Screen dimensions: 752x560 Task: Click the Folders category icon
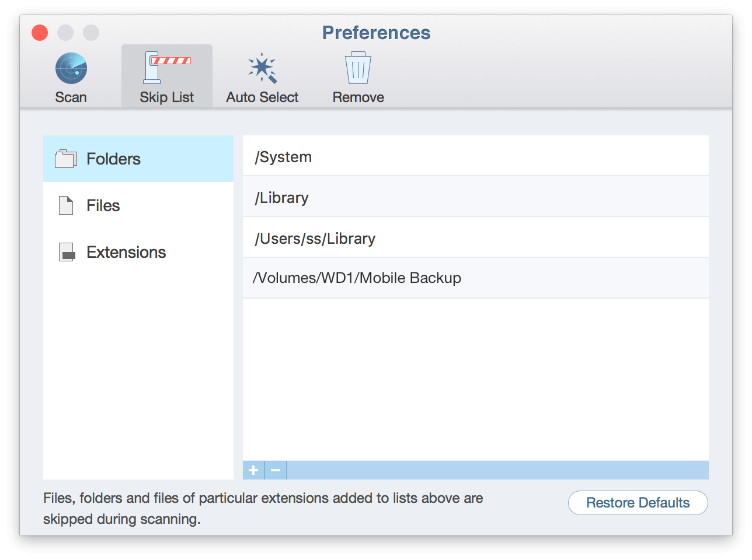(x=66, y=159)
